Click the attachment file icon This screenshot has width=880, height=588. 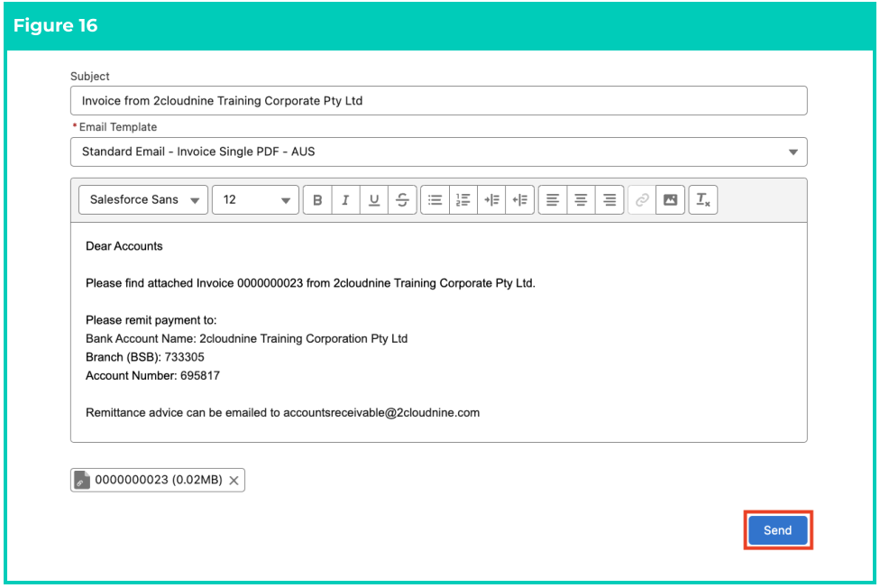pyautogui.click(x=82, y=480)
